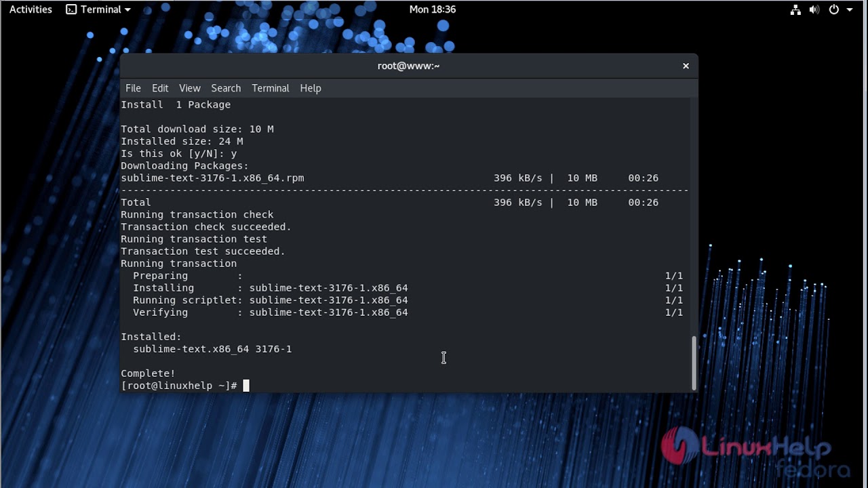Click the text 'Complete!'

148,373
